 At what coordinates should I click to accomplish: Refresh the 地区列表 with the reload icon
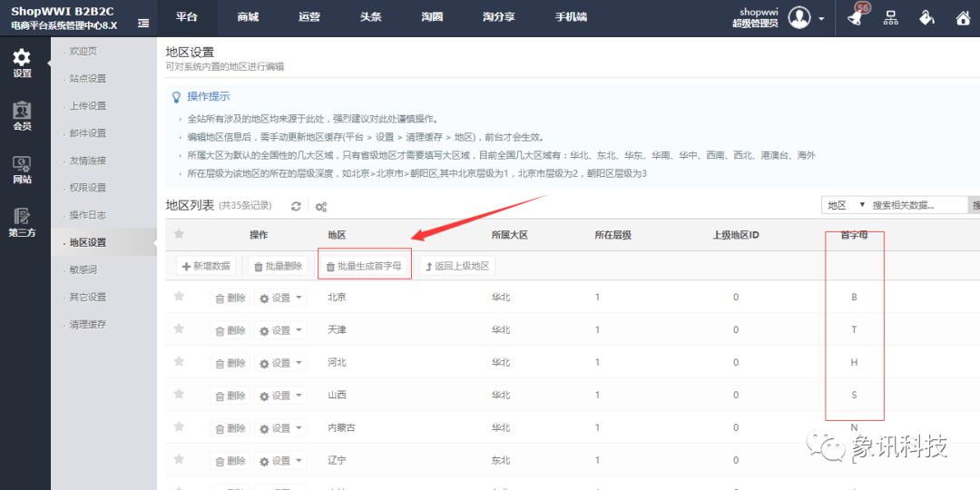coord(296,206)
